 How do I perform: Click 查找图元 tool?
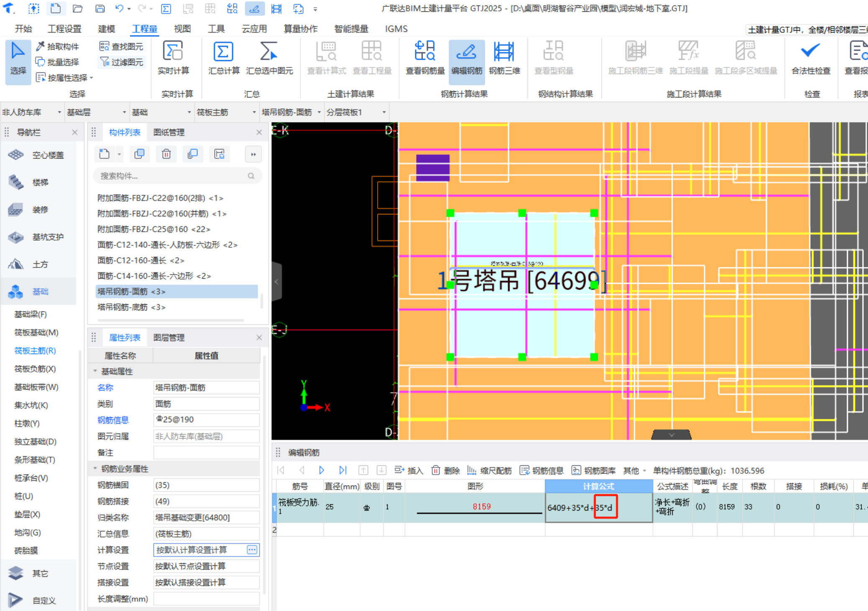(121, 46)
